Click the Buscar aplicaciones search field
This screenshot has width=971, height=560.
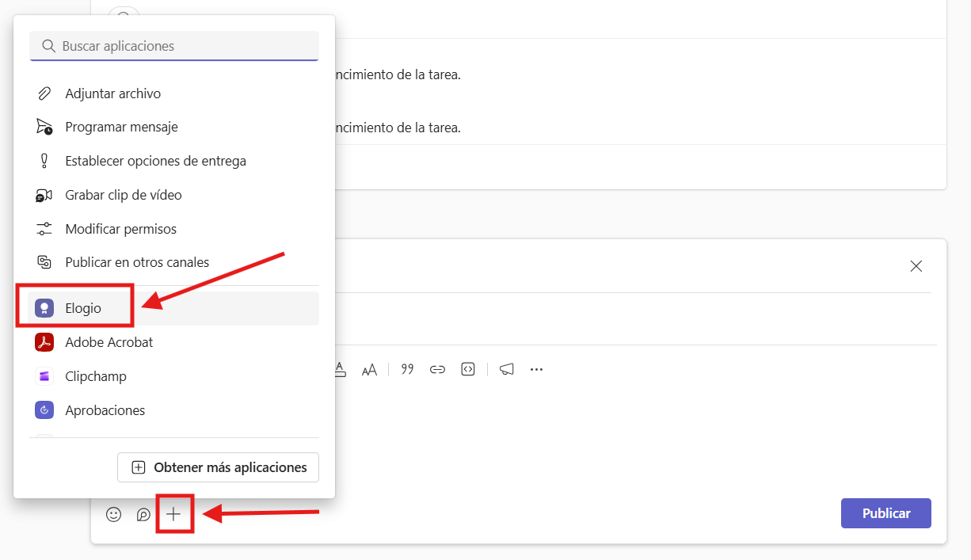point(174,46)
